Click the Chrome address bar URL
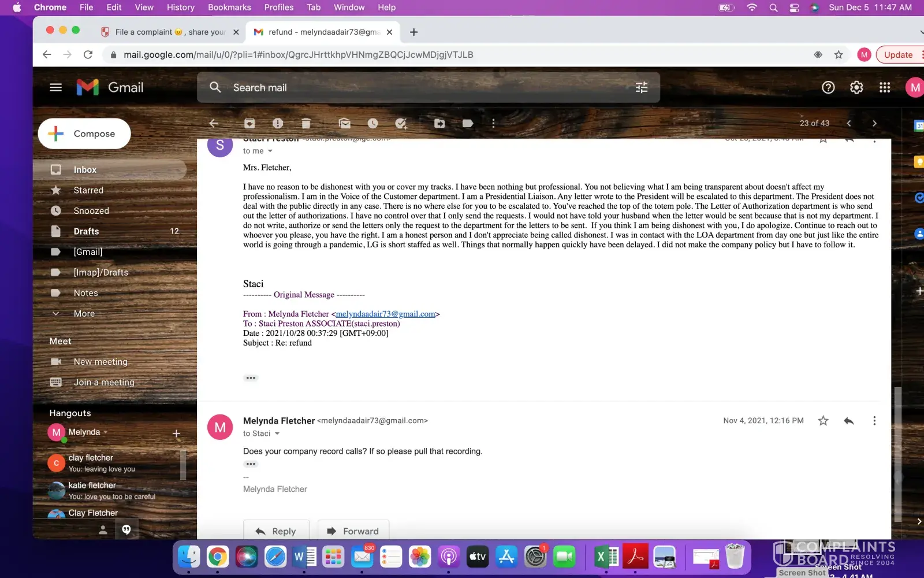 click(298, 54)
